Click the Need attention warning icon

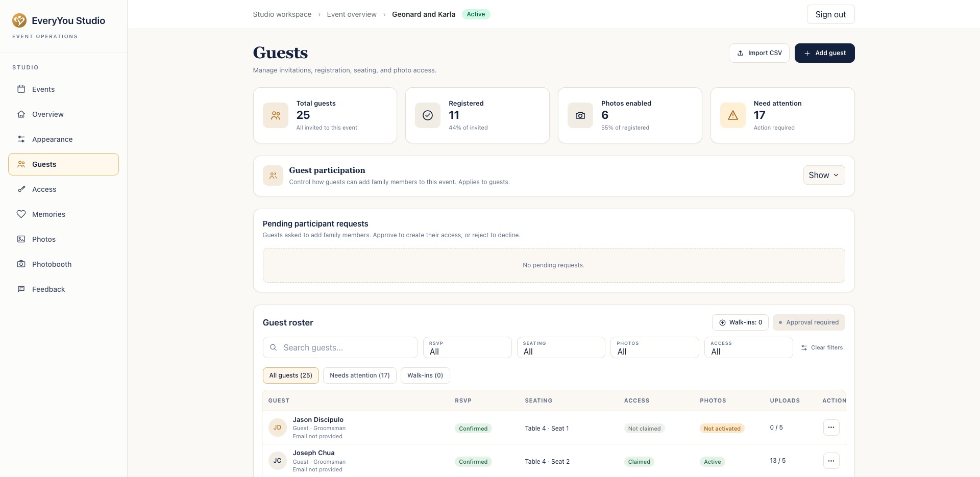click(733, 115)
